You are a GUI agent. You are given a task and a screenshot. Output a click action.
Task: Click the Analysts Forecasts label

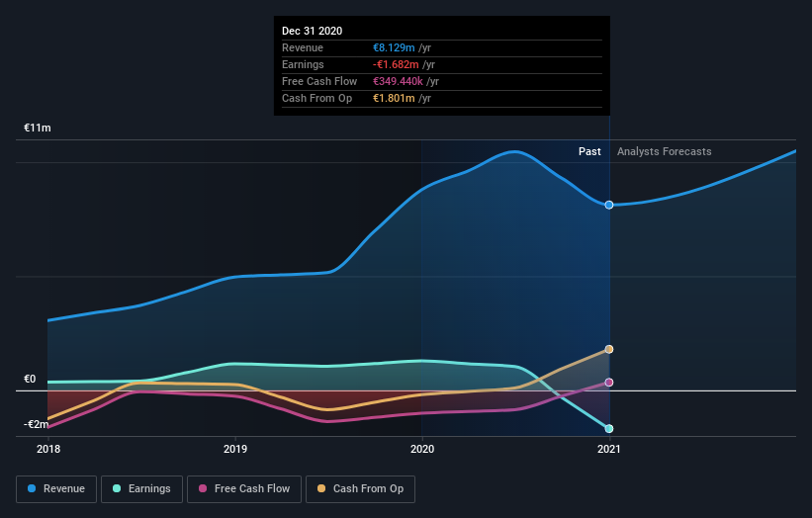[x=664, y=151]
